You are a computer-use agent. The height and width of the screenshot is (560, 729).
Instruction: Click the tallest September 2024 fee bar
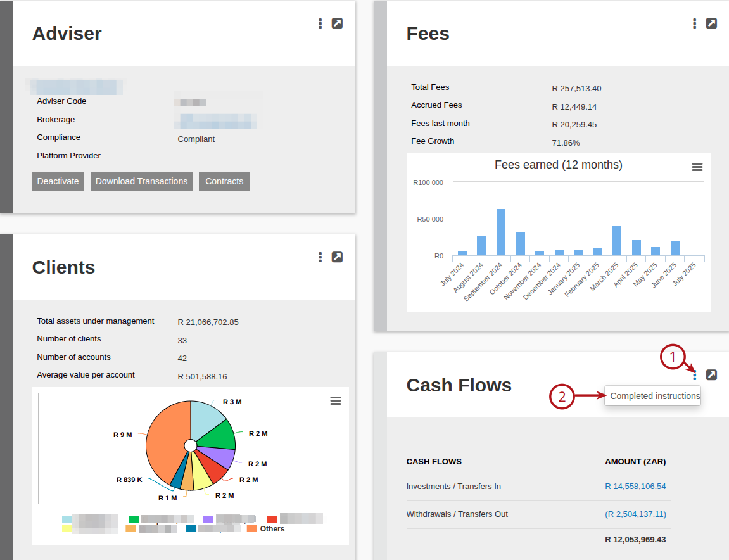pos(501,232)
